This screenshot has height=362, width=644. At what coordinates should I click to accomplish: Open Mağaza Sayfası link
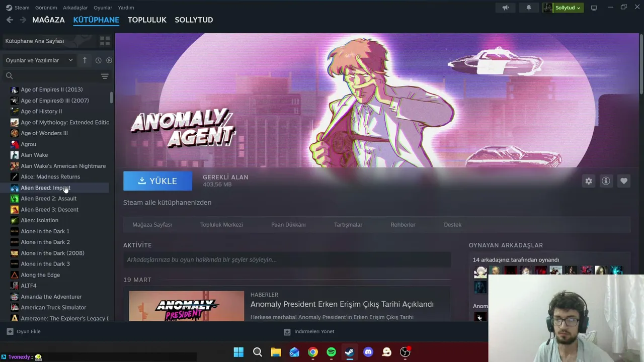[x=152, y=225]
